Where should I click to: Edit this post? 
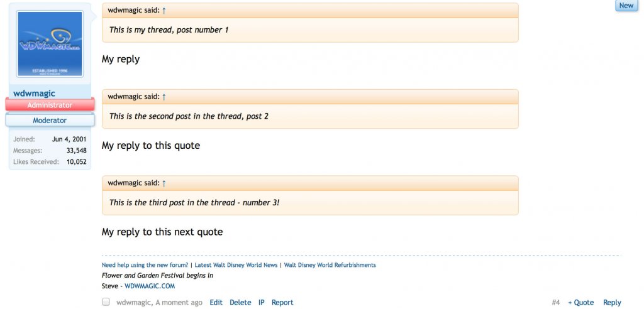point(216,303)
